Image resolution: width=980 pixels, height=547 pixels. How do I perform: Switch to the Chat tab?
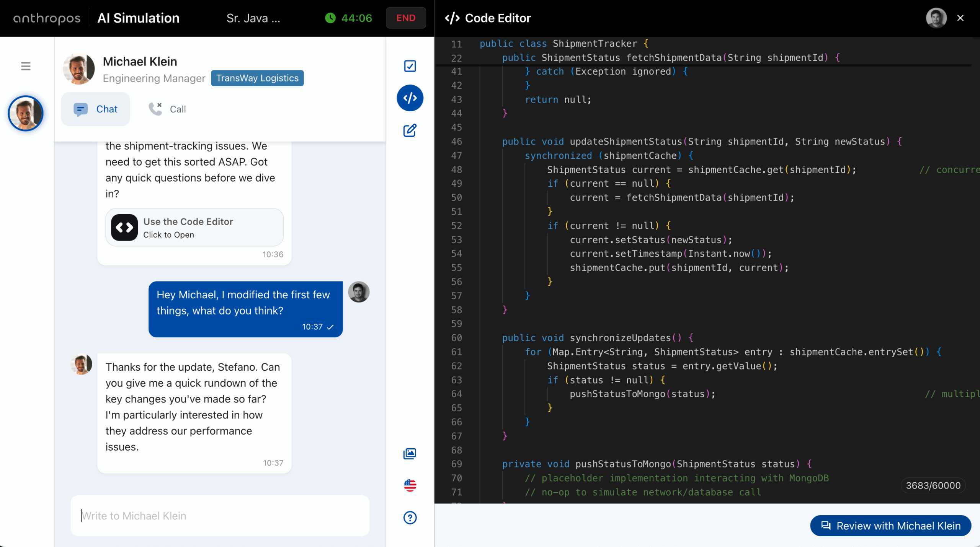click(x=96, y=109)
